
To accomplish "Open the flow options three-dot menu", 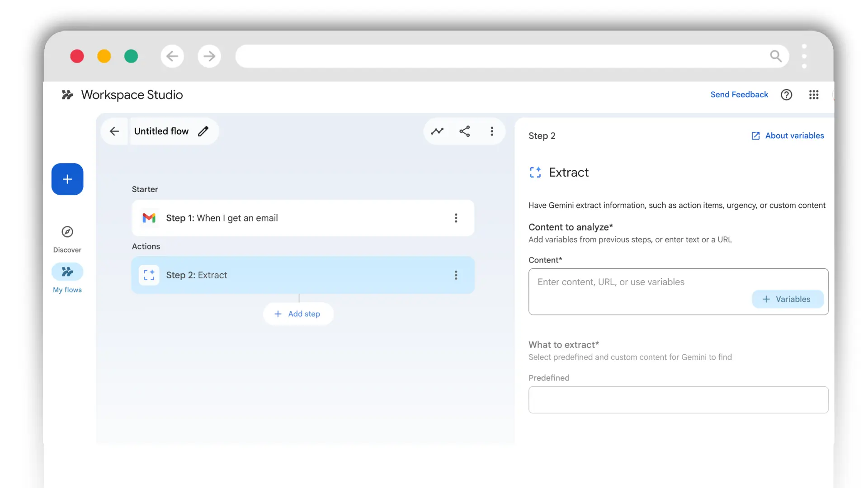I will click(x=492, y=131).
